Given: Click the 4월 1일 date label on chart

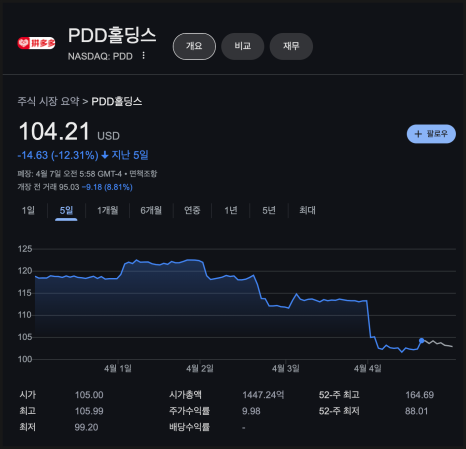Looking at the screenshot, I should (118, 368).
